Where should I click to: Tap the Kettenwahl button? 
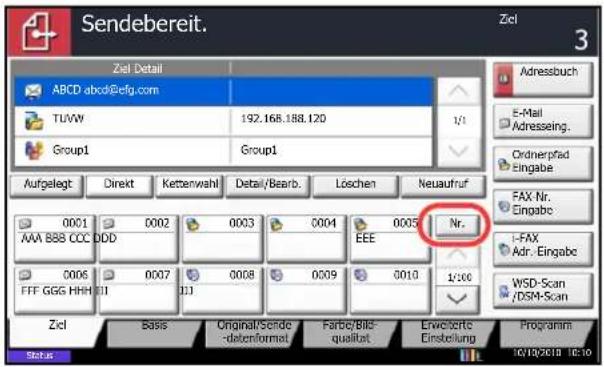(189, 186)
